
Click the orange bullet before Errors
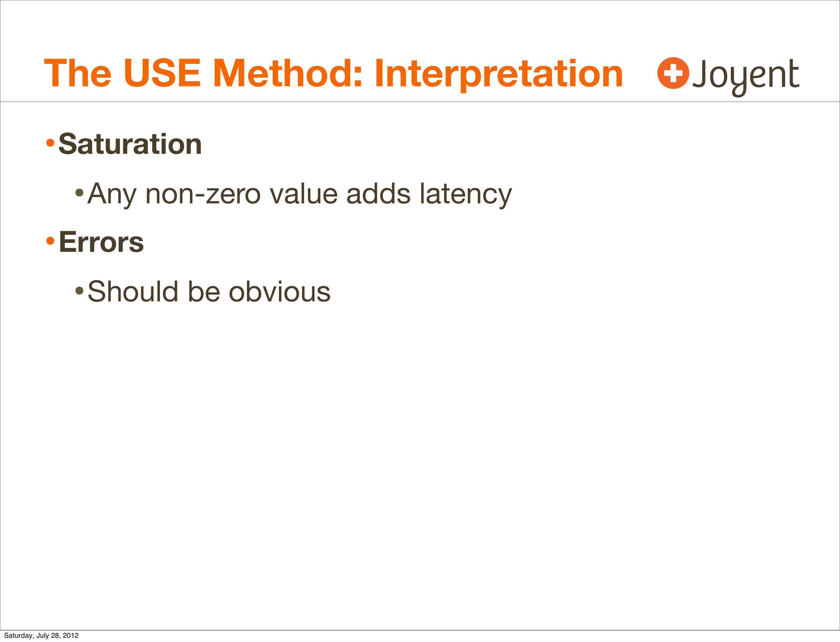pos(50,241)
